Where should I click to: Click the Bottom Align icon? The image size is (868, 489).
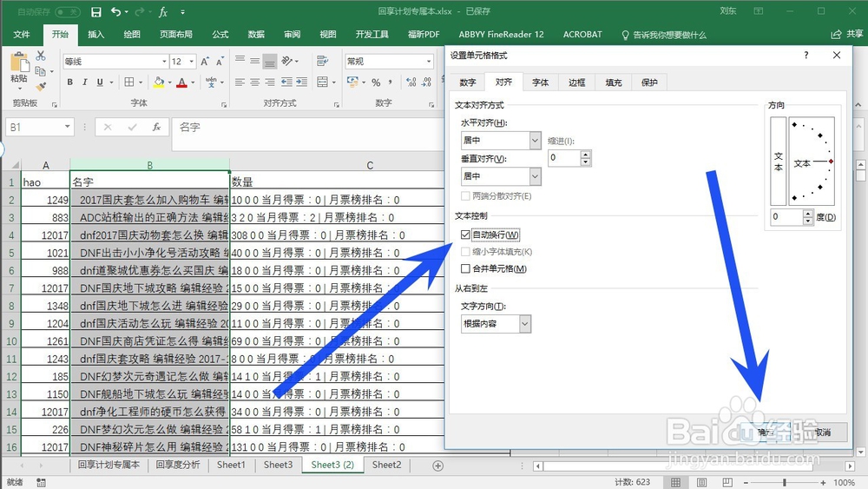(270, 60)
